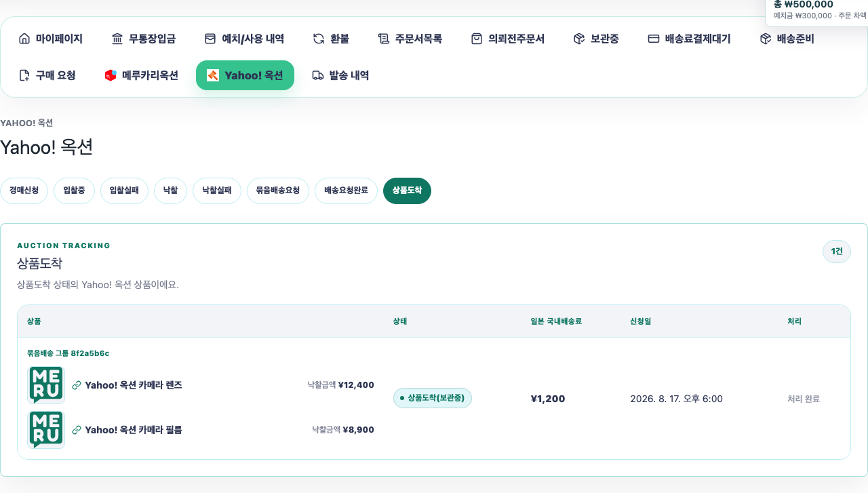Viewport: 868px width, 493px height.
Task: Click the 상품 column header
Action: coord(34,321)
